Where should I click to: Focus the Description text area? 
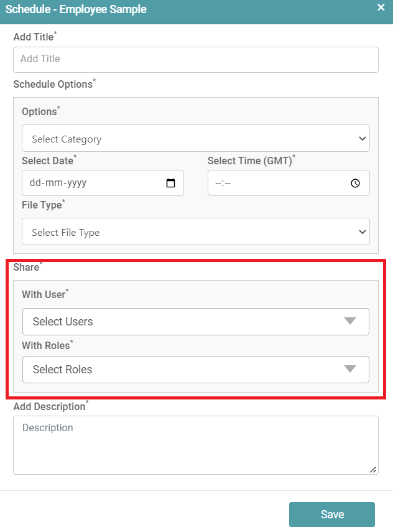click(195, 445)
